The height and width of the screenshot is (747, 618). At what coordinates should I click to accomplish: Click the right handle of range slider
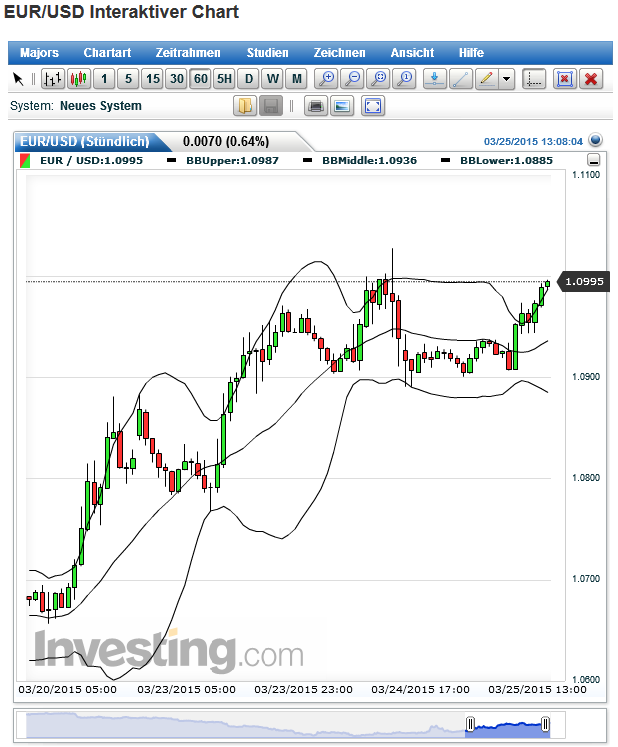[x=546, y=725]
